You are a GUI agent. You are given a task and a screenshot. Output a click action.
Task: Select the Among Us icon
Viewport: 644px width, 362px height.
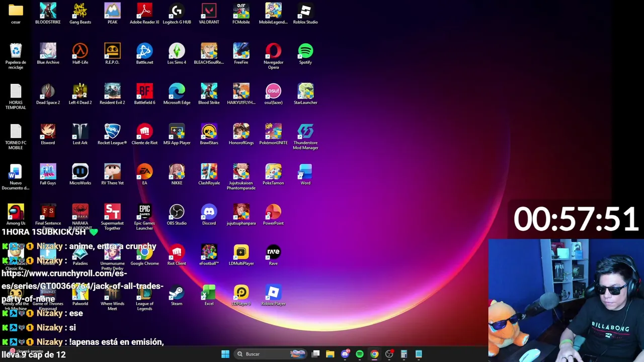coord(16,215)
